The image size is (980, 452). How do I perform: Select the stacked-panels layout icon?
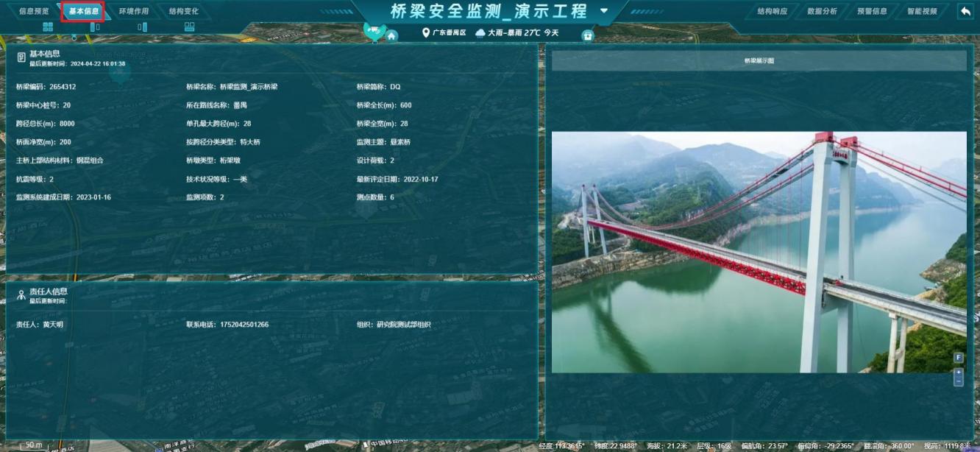pos(189,27)
